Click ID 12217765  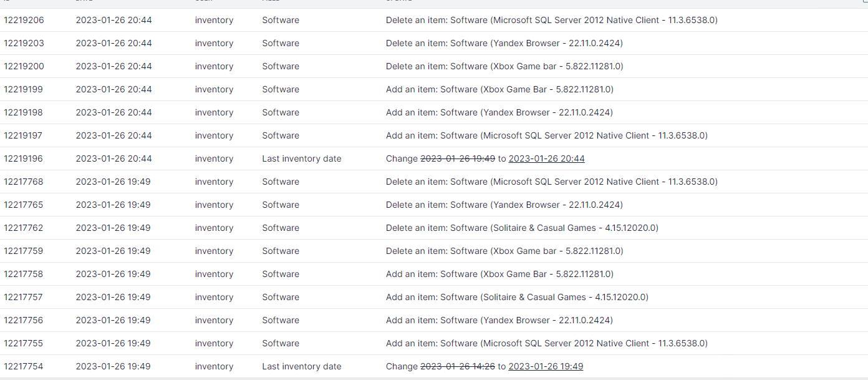coord(24,205)
